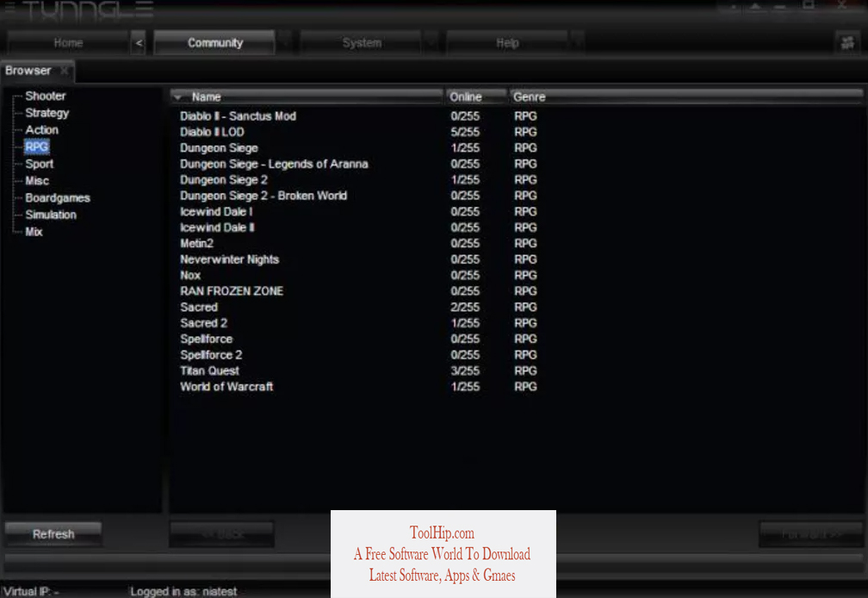Select Nox network
Viewport: 868px width, 598px height.
click(190, 275)
